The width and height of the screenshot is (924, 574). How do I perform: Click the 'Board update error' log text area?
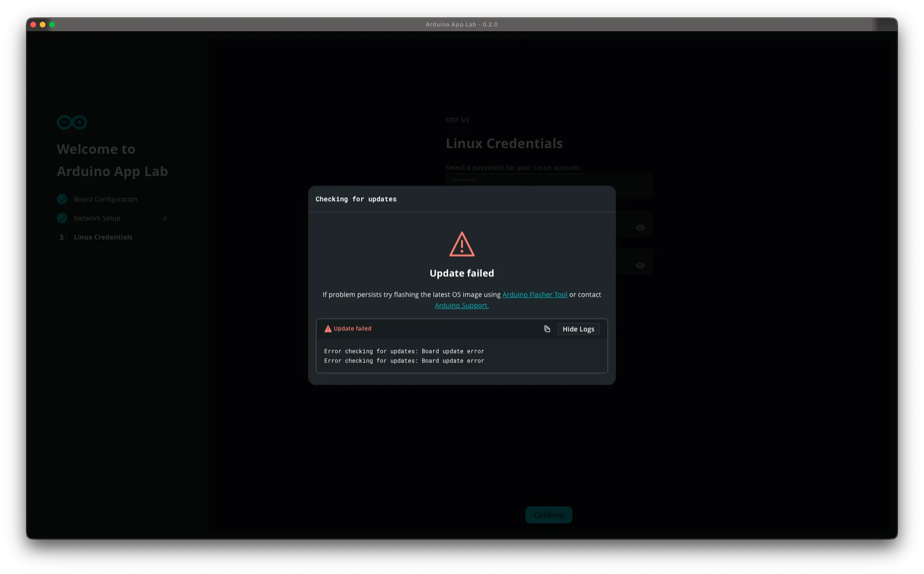(404, 356)
